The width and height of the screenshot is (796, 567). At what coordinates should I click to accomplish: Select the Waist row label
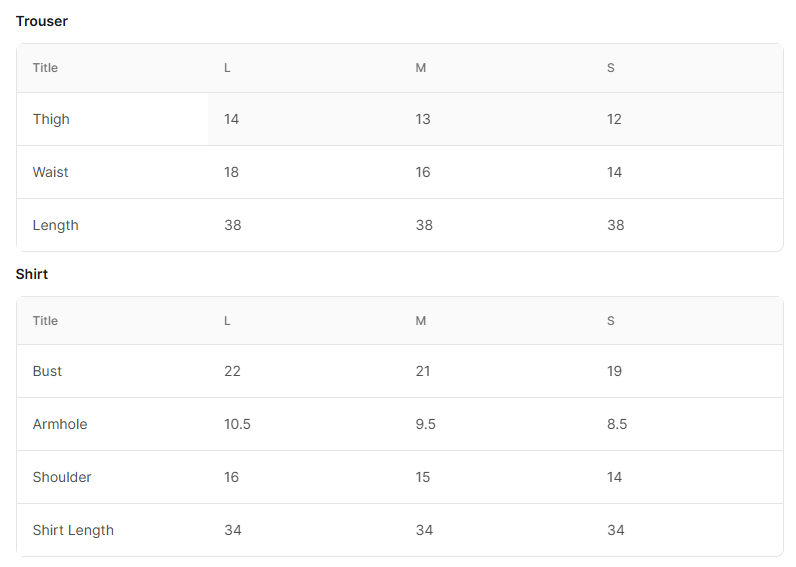coord(50,172)
